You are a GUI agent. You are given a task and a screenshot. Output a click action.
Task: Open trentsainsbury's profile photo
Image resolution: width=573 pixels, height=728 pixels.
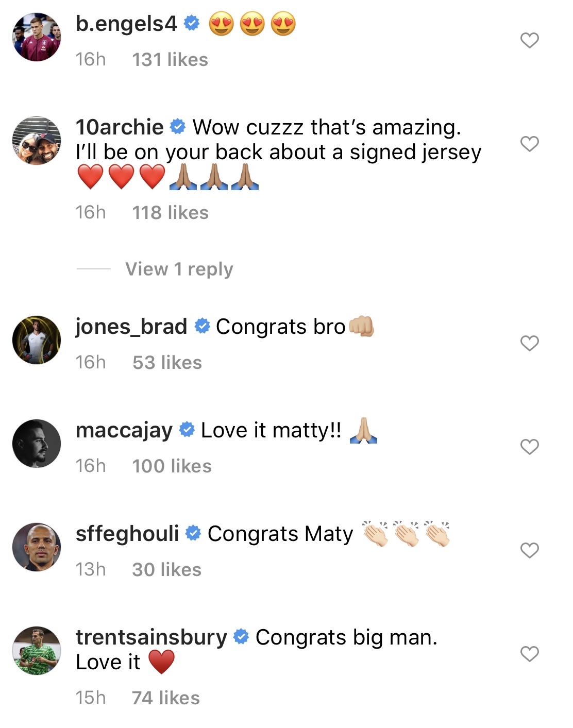37,651
